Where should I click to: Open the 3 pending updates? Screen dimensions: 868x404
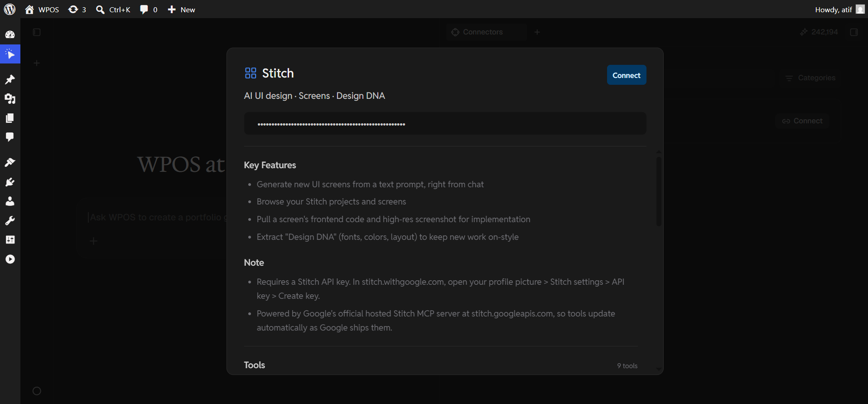click(x=77, y=10)
